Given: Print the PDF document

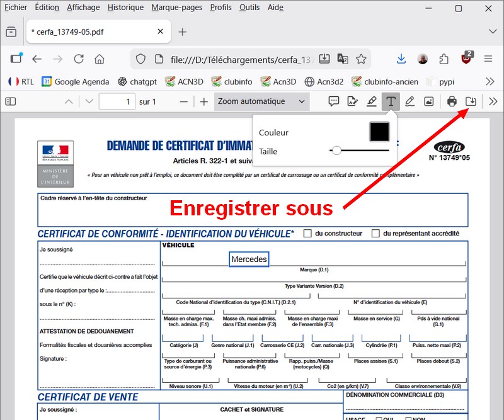Looking at the screenshot, I should (x=452, y=101).
